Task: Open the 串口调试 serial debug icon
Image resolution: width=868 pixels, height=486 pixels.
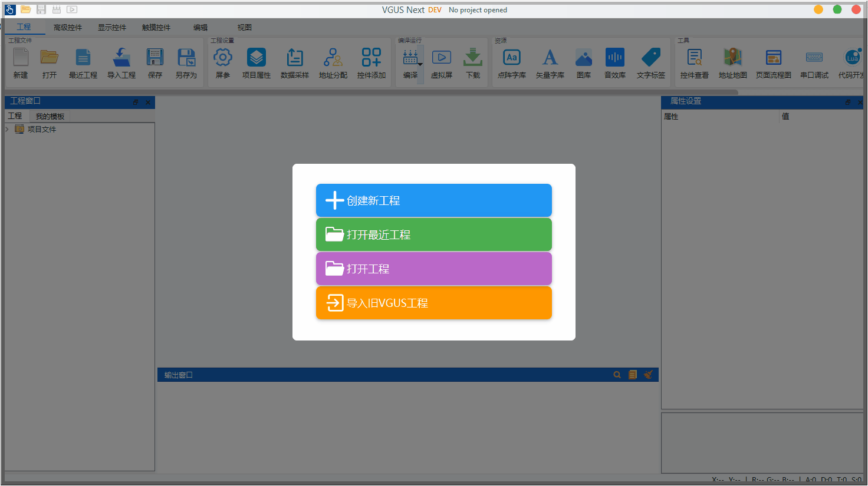Action: (x=814, y=57)
